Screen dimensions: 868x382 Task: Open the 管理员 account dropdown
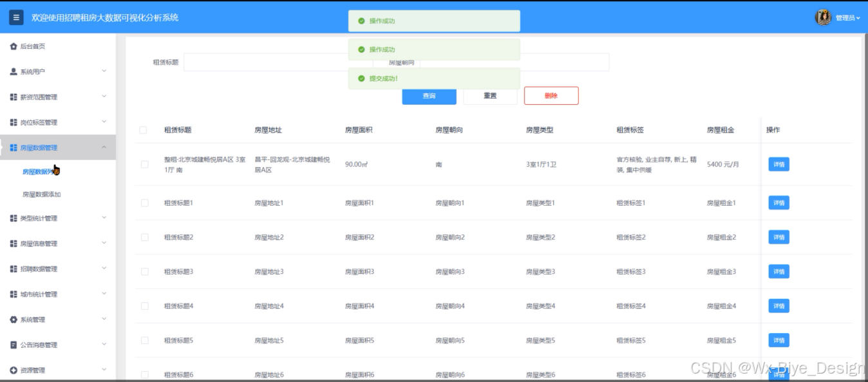(848, 18)
